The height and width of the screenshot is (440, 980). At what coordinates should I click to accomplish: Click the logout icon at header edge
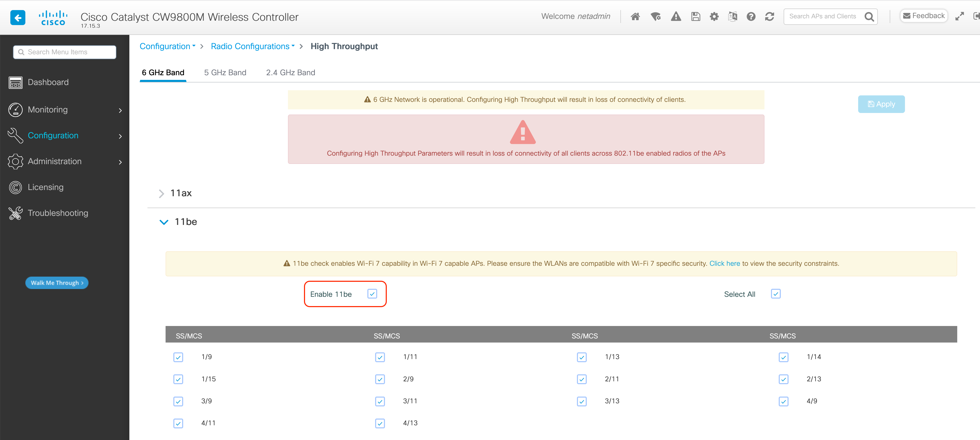[x=977, y=16]
